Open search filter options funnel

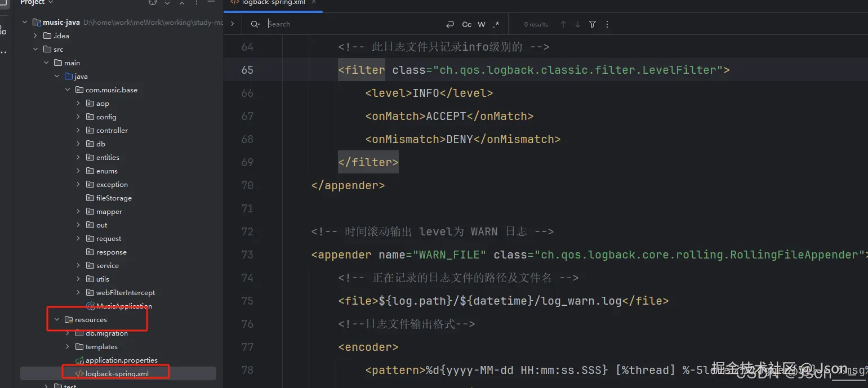pos(593,24)
